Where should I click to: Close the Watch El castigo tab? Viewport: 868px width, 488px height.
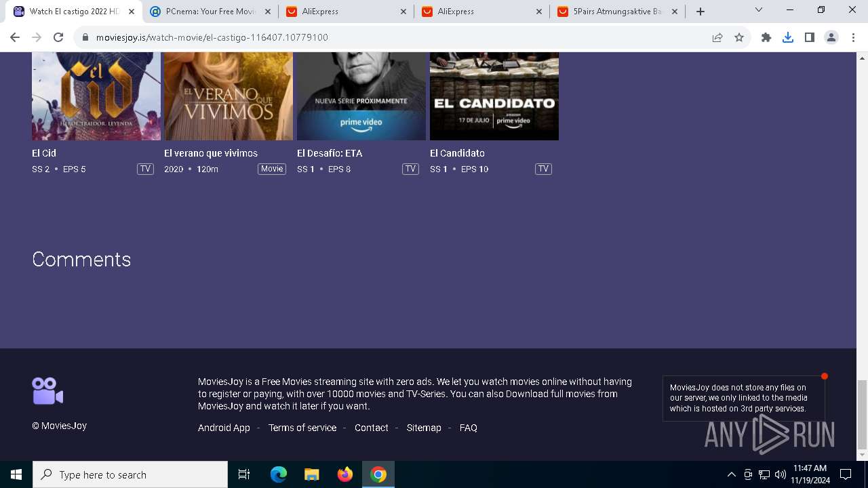point(132,12)
